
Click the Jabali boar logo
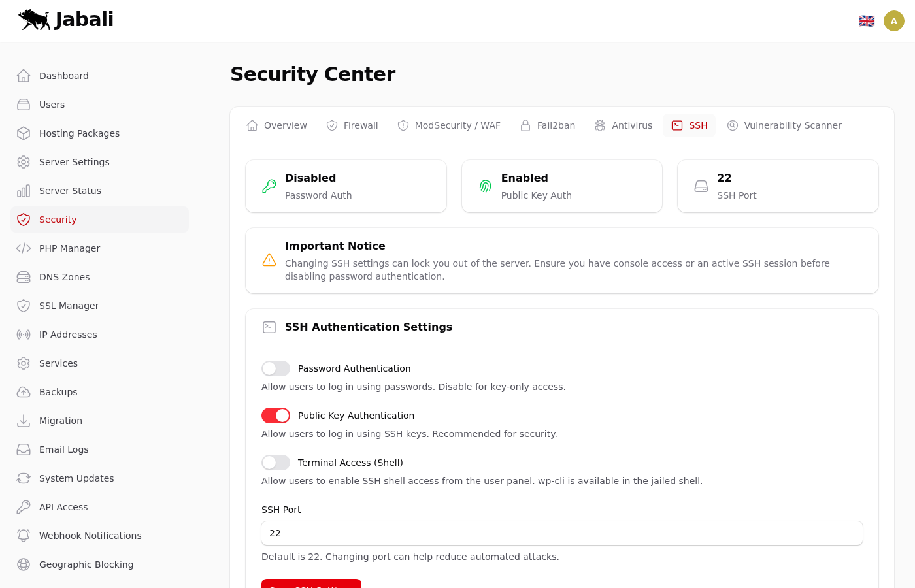coord(35,20)
